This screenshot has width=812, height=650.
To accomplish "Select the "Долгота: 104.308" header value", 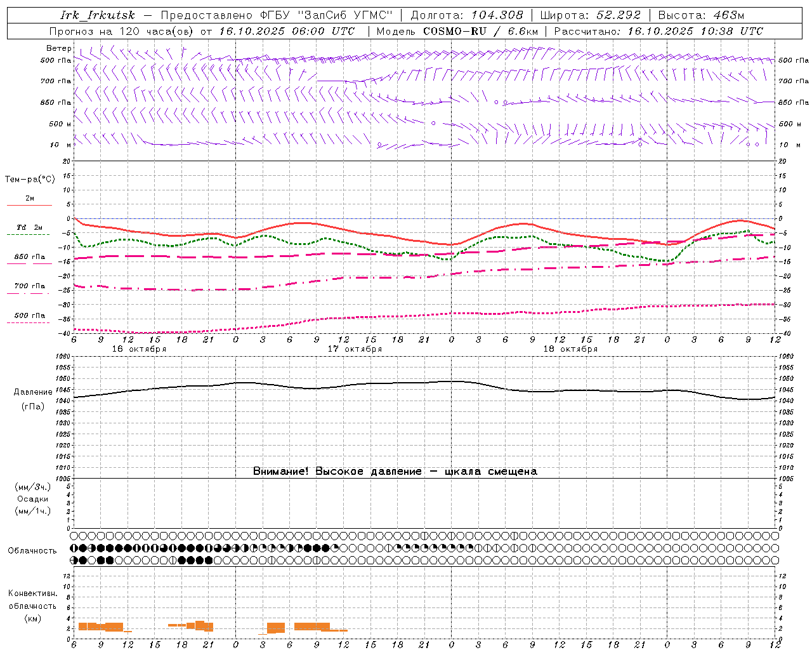I will click(467, 15).
